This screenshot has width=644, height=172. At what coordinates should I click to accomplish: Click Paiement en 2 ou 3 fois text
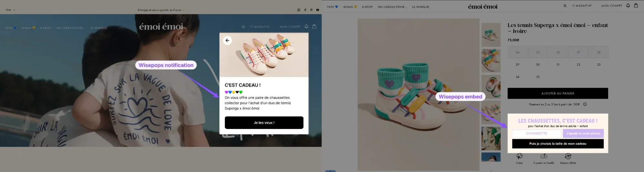click(x=554, y=104)
